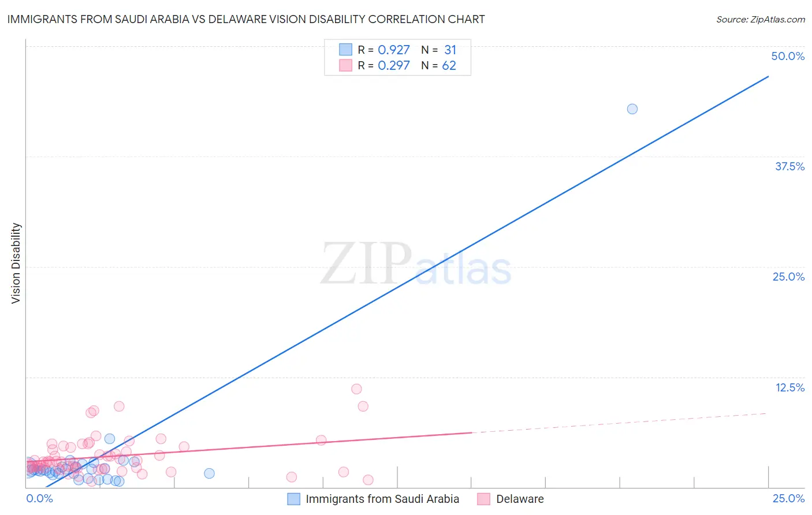Click the 0.0% x-axis origin label
Image resolution: width=812 pixels, height=515 pixels.
pyautogui.click(x=40, y=498)
